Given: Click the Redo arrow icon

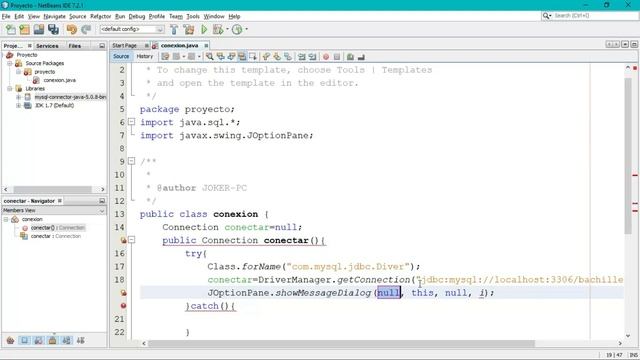Looking at the screenshot, I should [86, 29].
